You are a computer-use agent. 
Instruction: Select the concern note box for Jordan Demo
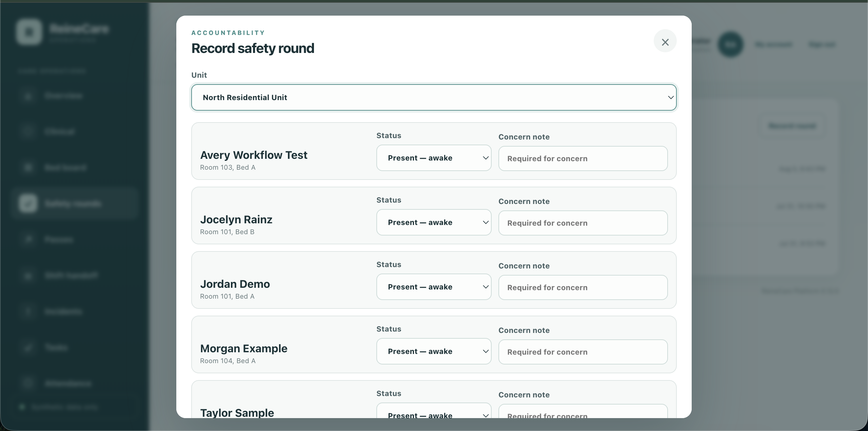583,287
